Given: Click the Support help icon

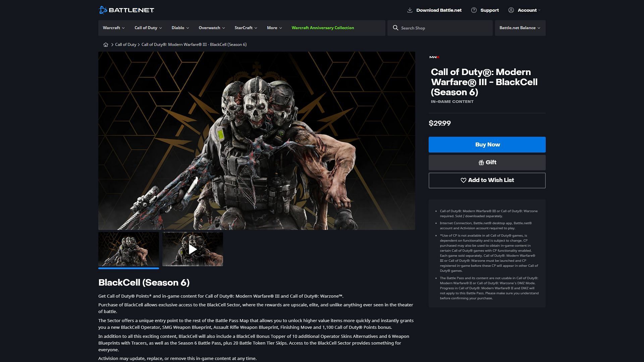Looking at the screenshot, I should pos(474,10).
